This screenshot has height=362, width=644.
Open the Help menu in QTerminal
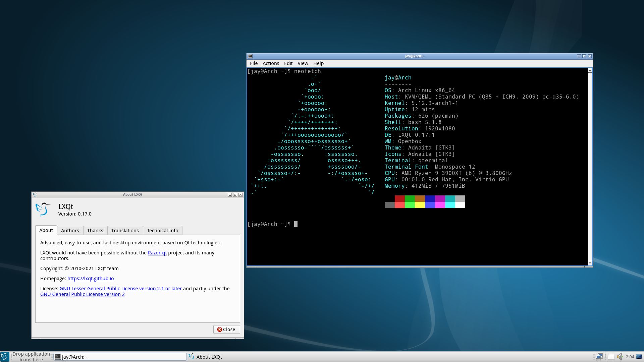coord(318,63)
